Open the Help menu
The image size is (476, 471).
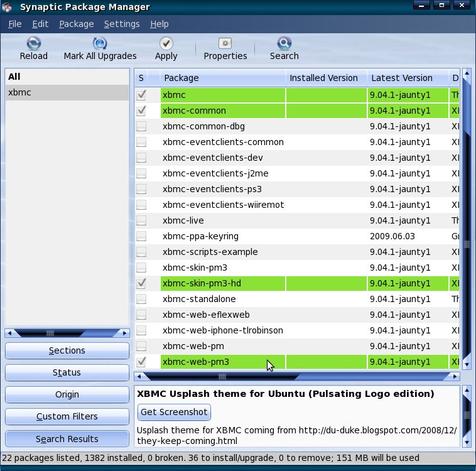click(x=160, y=24)
